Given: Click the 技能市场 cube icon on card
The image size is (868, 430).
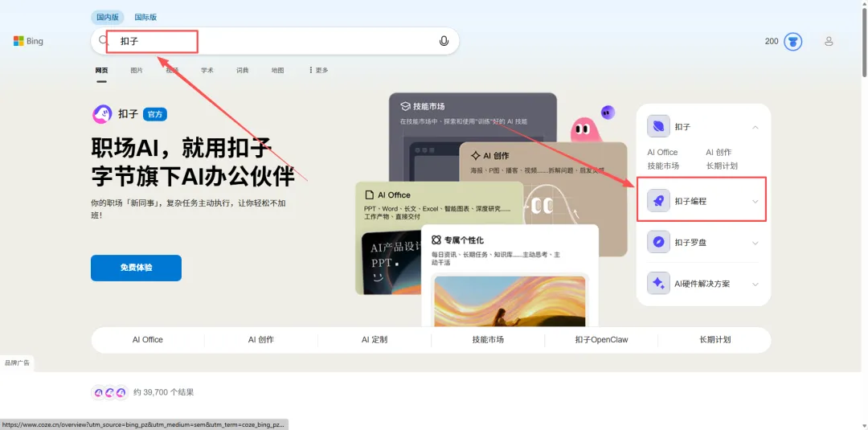Looking at the screenshot, I should point(404,106).
